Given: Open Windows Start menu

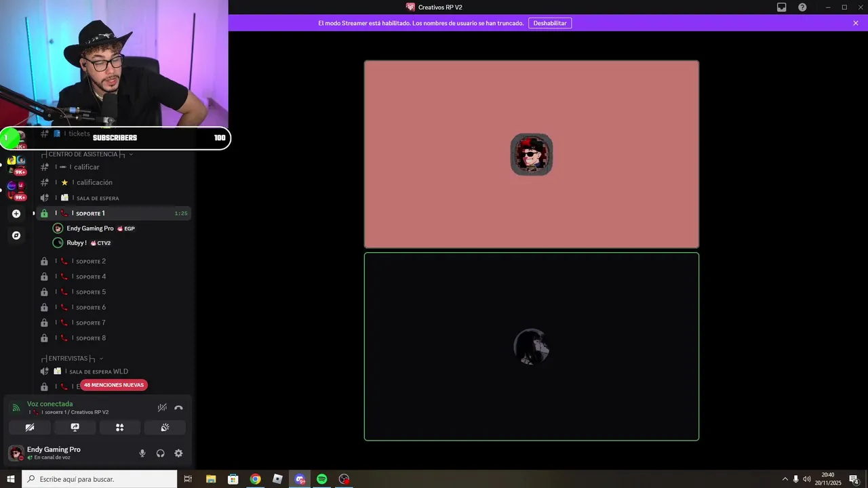Looking at the screenshot, I should (11, 479).
